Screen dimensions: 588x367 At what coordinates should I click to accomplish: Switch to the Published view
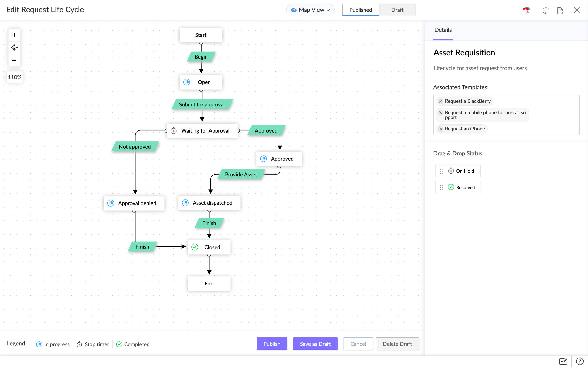click(x=360, y=10)
